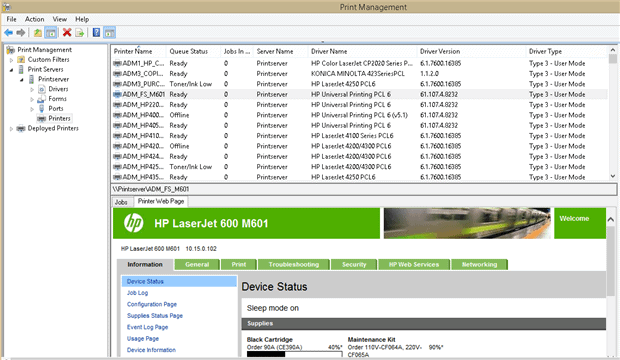This screenshot has height=360, width=620.
Task: Click the Print Management window title icon
Action: (7, 6)
